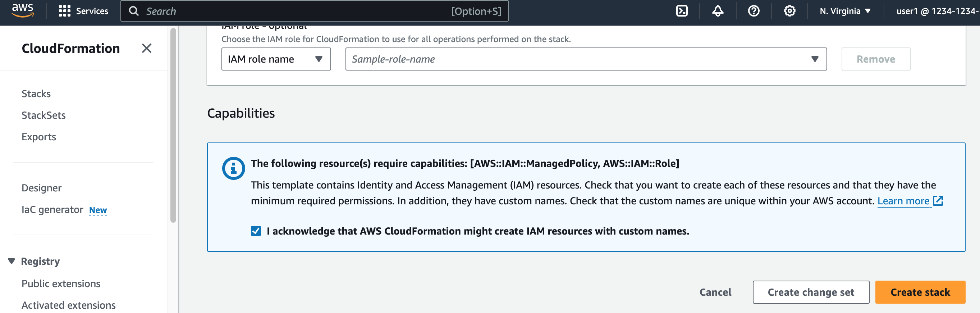980x313 pixels.
Task: Click the sidebar vertical scrollbar
Action: click(173, 126)
